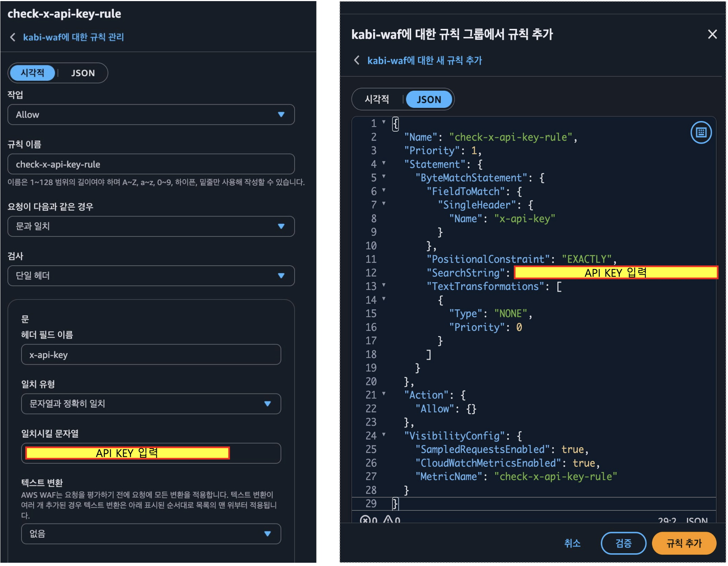Expand the 문자열과 정확히 일치 match type dropdown
The width and height of the screenshot is (728, 566).
click(151, 404)
